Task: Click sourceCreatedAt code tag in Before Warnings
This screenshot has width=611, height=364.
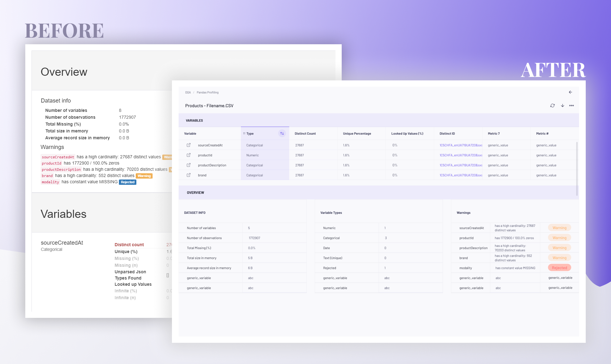Action: (x=58, y=157)
